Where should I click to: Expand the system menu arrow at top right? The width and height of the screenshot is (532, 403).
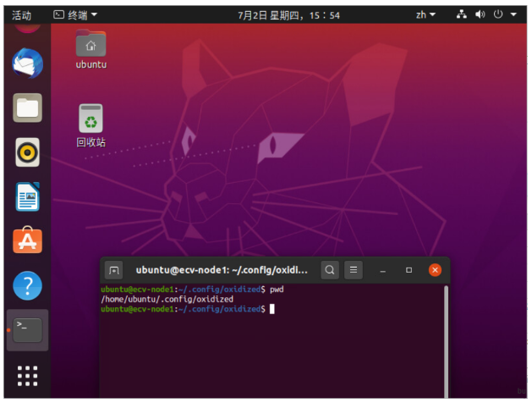(513, 14)
